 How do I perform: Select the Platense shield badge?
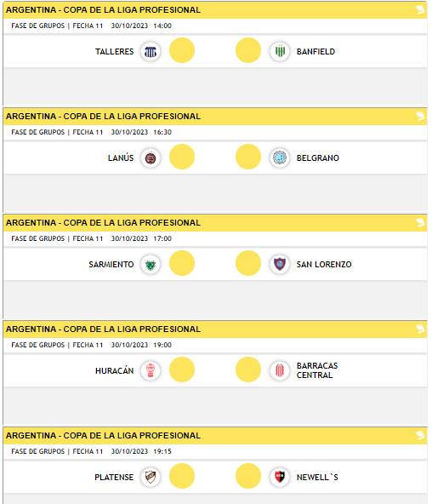[x=151, y=477]
